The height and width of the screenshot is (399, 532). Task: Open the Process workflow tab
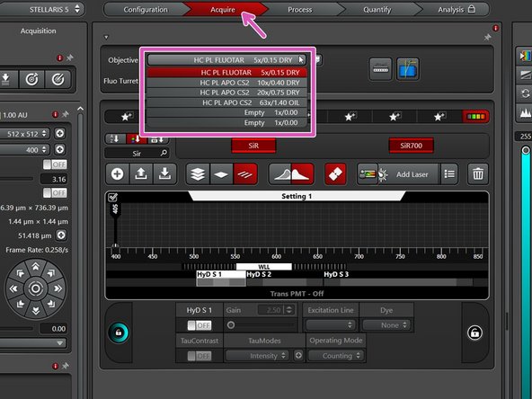click(300, 10)
